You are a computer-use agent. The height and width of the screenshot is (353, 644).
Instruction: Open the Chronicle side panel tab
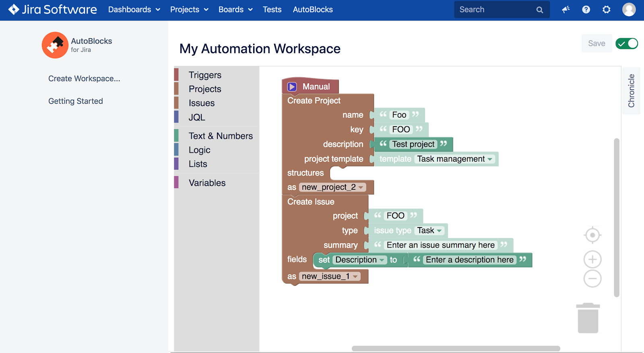click(x=631, y=90)
